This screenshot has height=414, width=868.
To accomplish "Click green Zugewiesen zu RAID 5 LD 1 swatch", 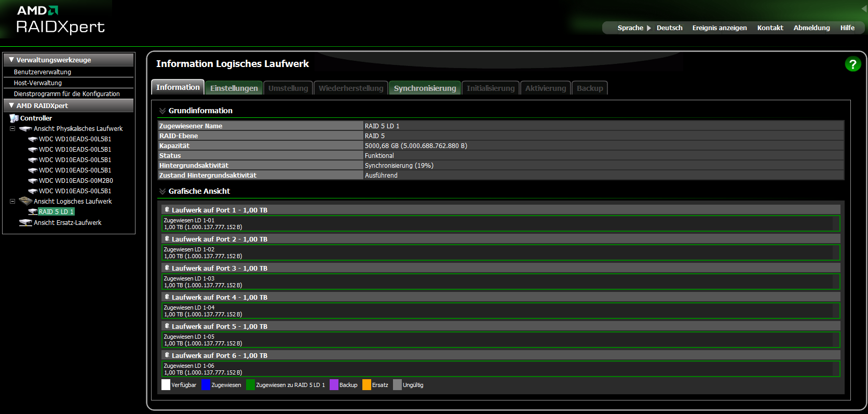I will click(250, 385).
